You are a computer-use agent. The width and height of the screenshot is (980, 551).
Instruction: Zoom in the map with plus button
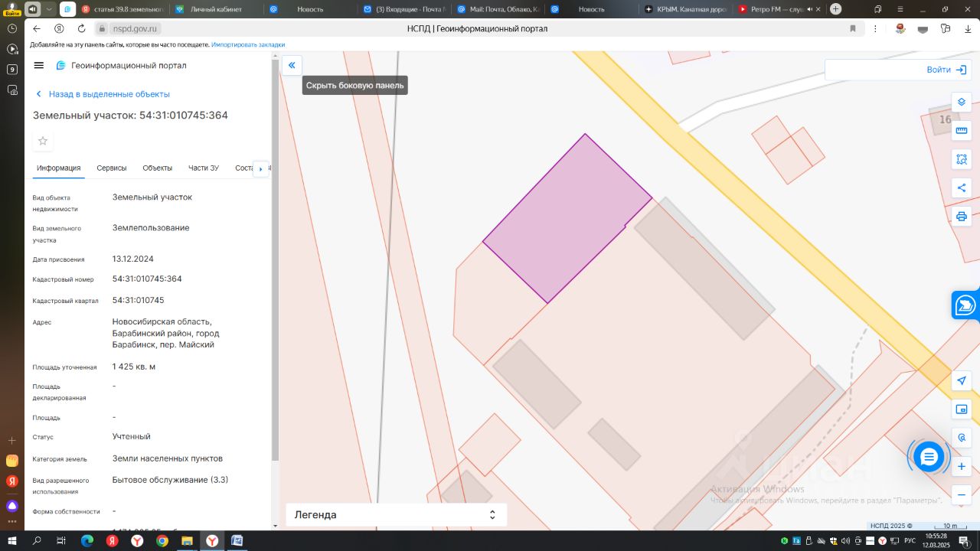[962, 466]
